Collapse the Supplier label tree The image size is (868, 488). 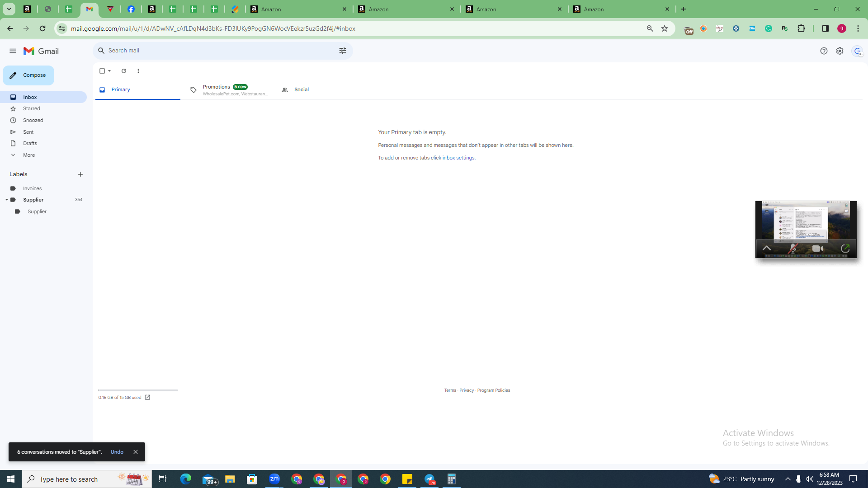click(6, 200)
